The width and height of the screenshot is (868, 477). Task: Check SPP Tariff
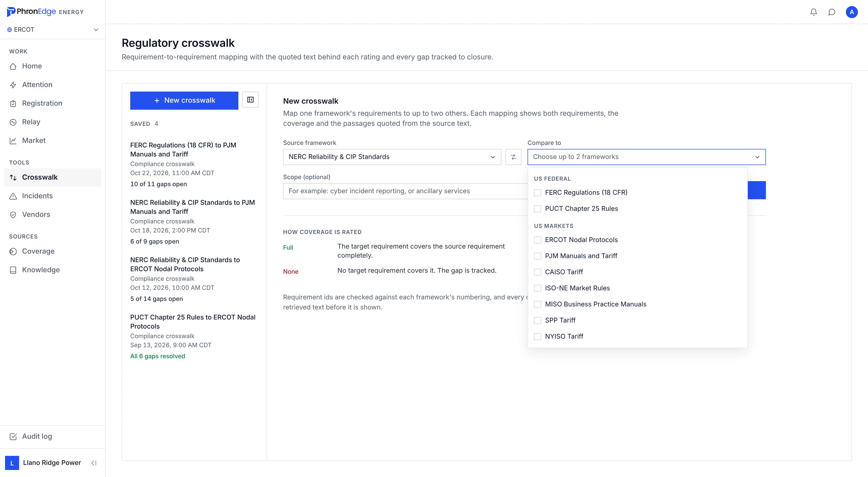537,320
